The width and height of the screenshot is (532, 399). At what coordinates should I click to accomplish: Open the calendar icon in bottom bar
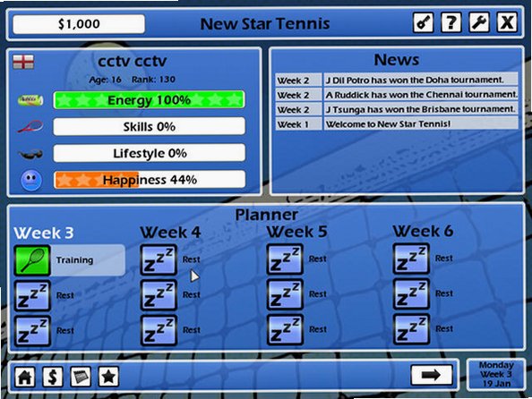point(81,377)
